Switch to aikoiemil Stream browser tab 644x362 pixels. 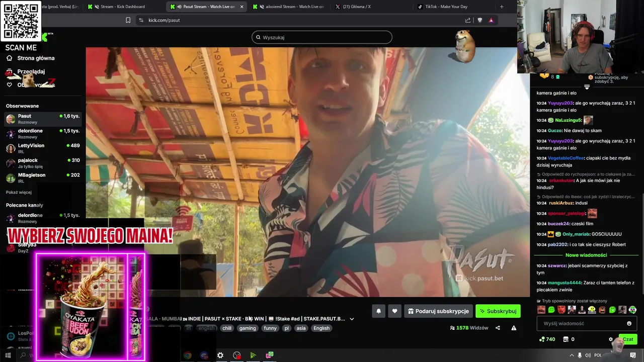[288, 7]
